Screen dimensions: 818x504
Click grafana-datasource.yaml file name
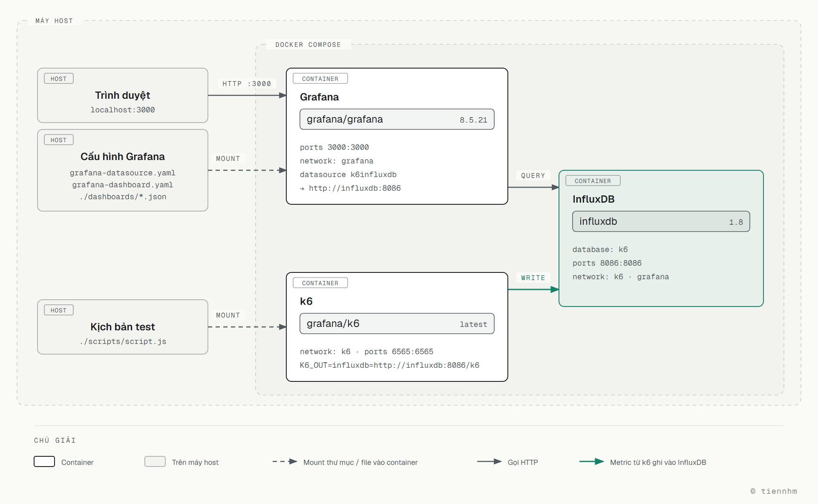point(123,173)
